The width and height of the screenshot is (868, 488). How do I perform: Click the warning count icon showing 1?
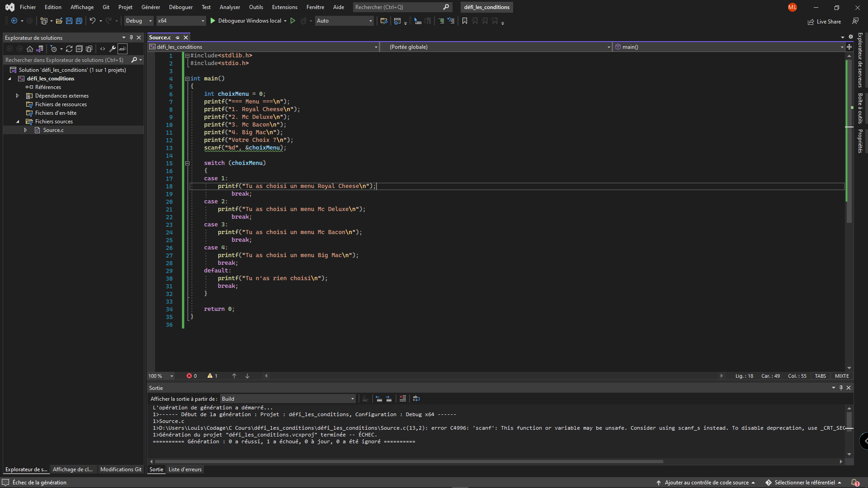click(x=212, y=376)
